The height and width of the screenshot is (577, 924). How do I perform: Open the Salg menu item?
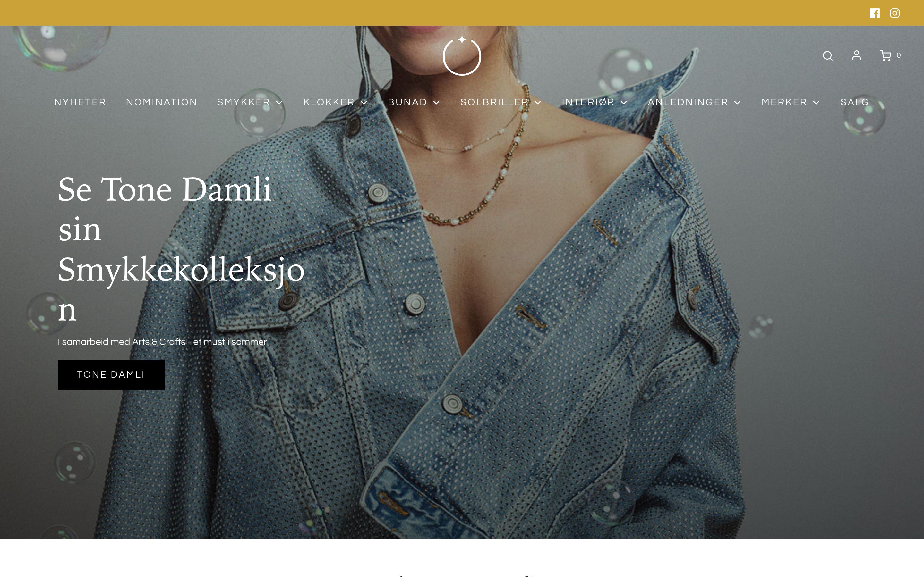pyautogui.click(x=854, y=102)
